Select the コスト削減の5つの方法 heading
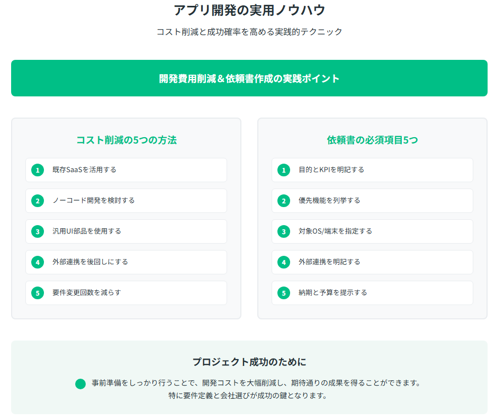Image resolution: width=504 pixels, height=420 pixels. click(x=126, y=140)
